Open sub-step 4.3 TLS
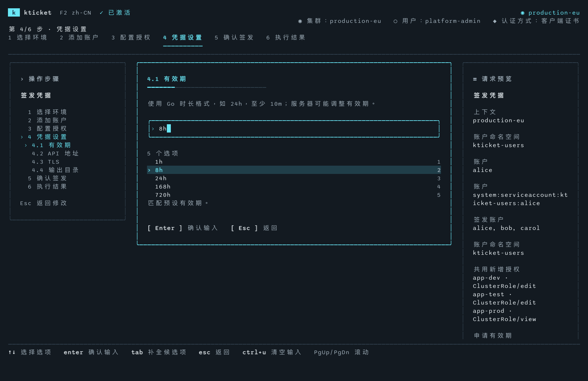 point(46,162)
